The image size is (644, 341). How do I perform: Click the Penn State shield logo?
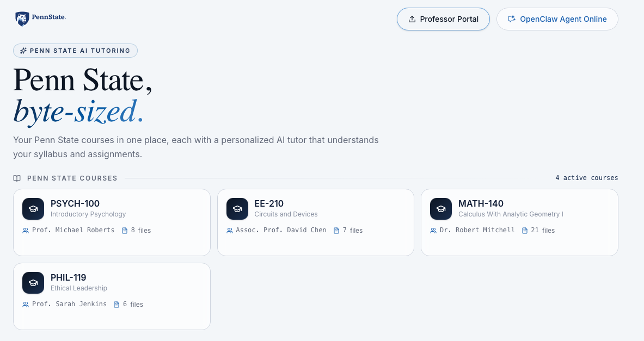[x=22, y=19]
